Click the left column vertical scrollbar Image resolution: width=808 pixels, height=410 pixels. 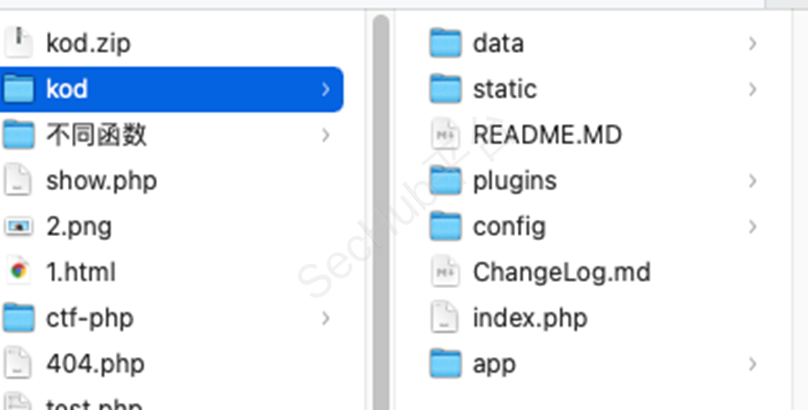point(381,211)
